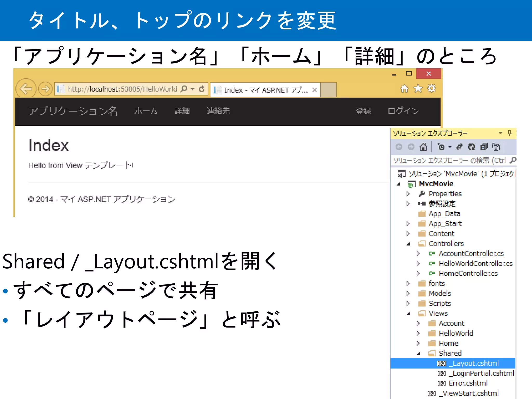Click the Properties wrench icon

tap(422, 194)
